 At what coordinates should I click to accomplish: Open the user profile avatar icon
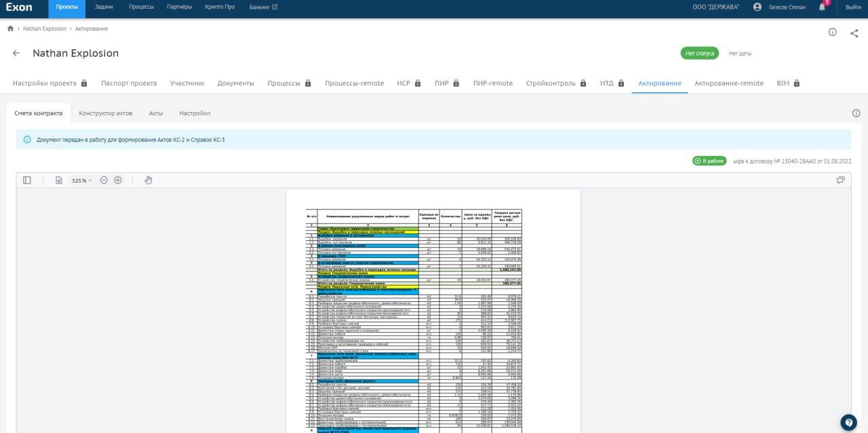click(x=757, y=7)
